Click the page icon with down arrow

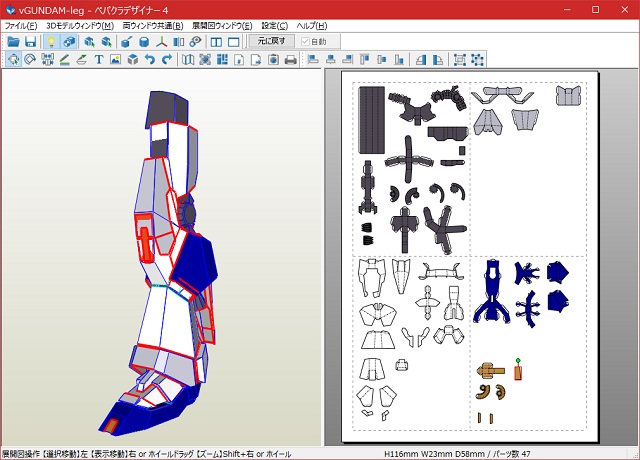tap(239, 60)
